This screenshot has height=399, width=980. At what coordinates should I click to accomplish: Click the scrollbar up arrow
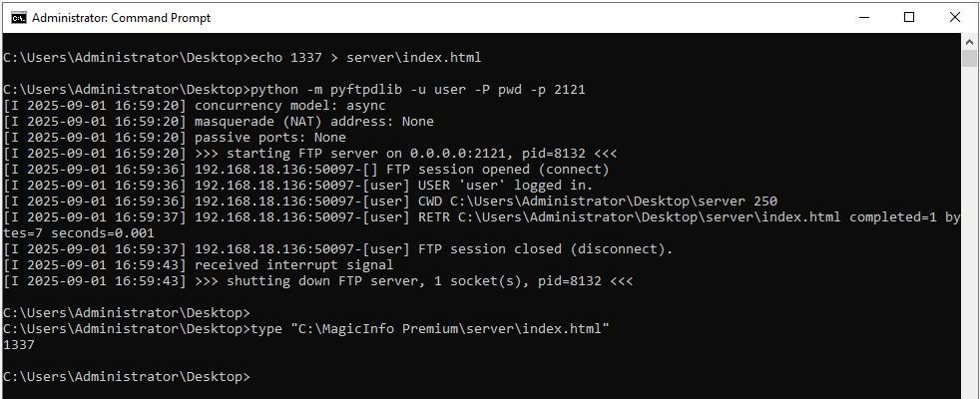(x=969, y=41)
